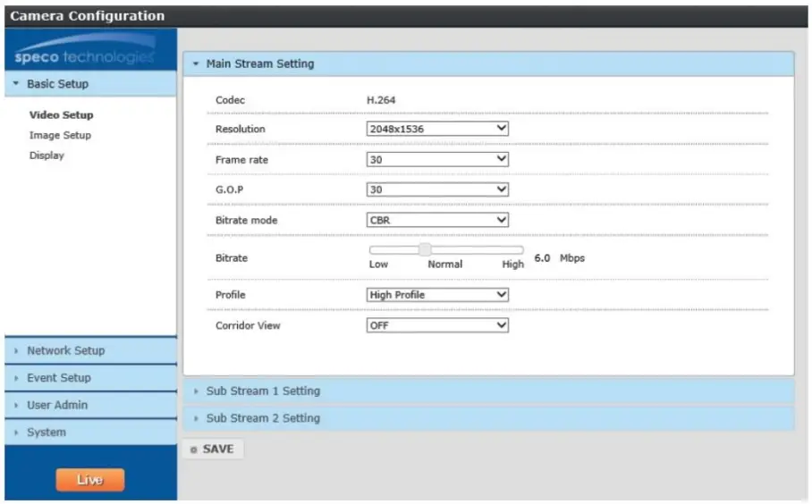The height and width of the screenshot is (504, 812).
Task: Open the Resolution dropdown
Action: pyautogui.click(x=437, y=129)
